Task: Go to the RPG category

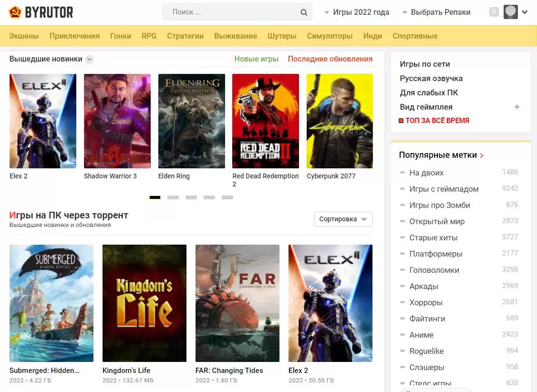Action: point(149,36)
